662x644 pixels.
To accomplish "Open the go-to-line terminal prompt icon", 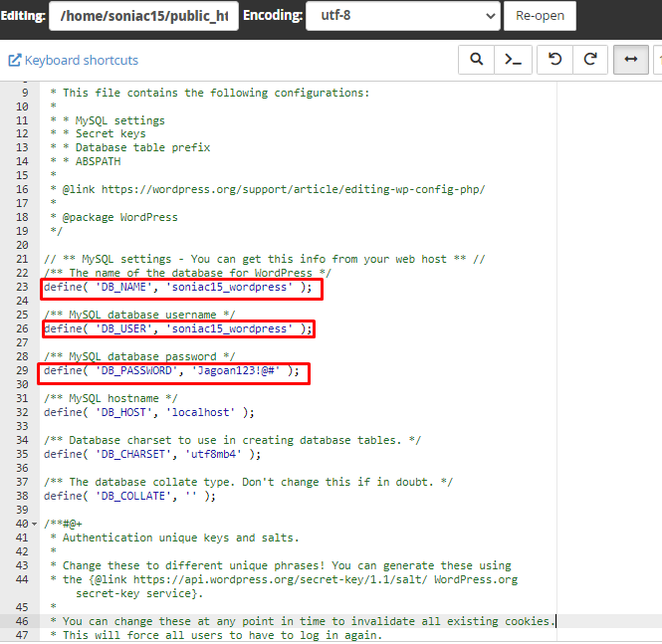I will point(513,60).
